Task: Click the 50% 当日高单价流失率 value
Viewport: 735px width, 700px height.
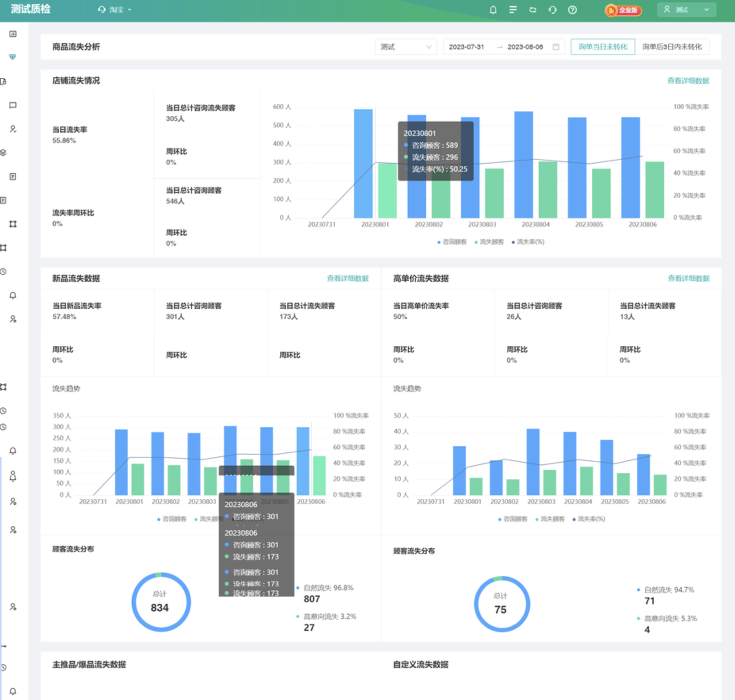Action: pos(400,317)
